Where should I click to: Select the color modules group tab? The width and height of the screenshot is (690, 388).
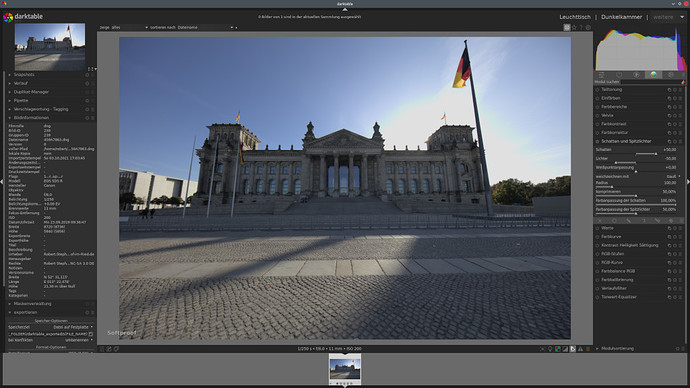click(x=653, y=75)
